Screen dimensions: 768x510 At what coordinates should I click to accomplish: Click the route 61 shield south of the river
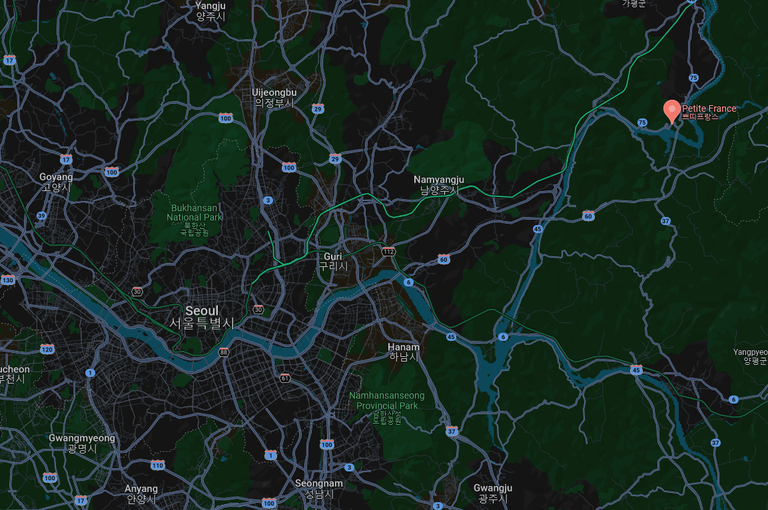[285, 378]
